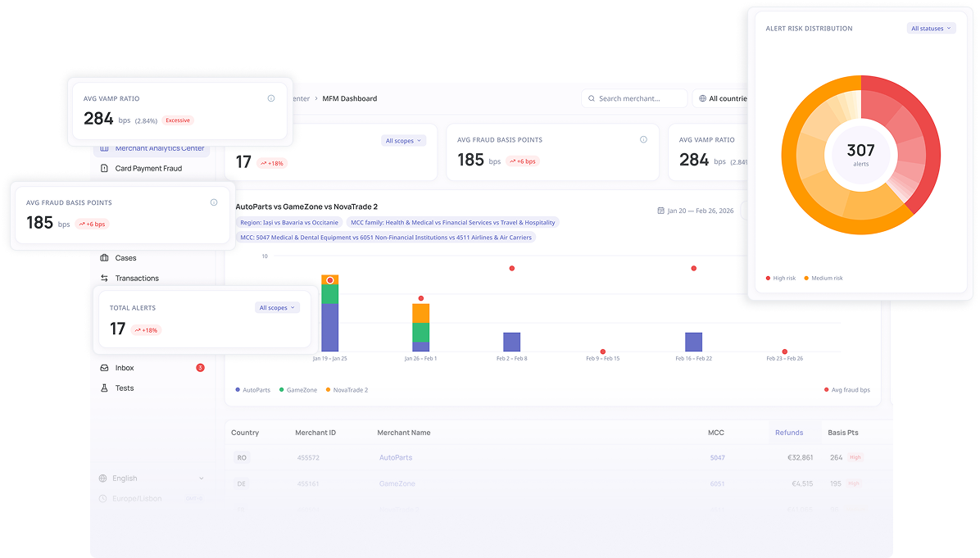This screenshot has width=980, height=558.
Task: Click the 307 alerts donut center
Action: point(860,154)
